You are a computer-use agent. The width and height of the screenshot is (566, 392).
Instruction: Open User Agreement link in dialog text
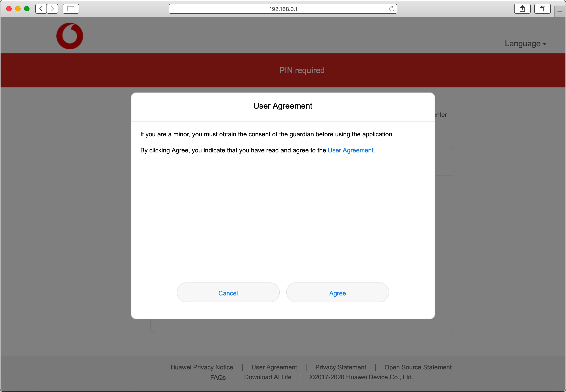tap(350, 150)
